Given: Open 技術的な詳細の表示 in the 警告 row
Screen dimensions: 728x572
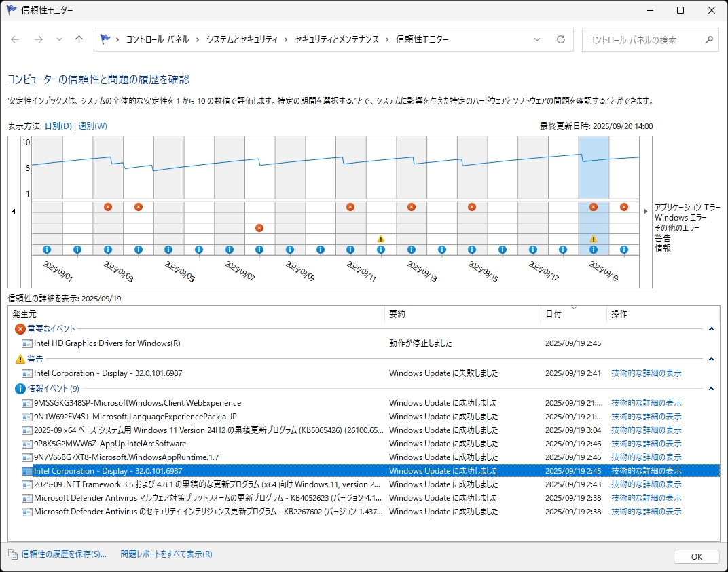Looking at the screenshot, I should tap(647, 373).
